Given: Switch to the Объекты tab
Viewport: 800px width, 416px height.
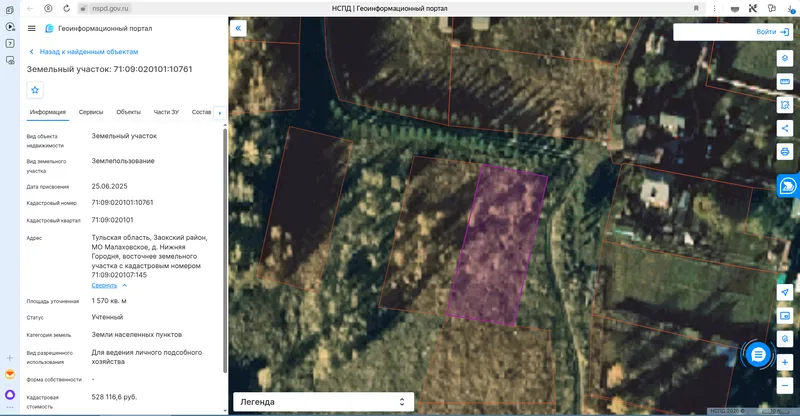Looking at the screenshot, I should (129, 112).
